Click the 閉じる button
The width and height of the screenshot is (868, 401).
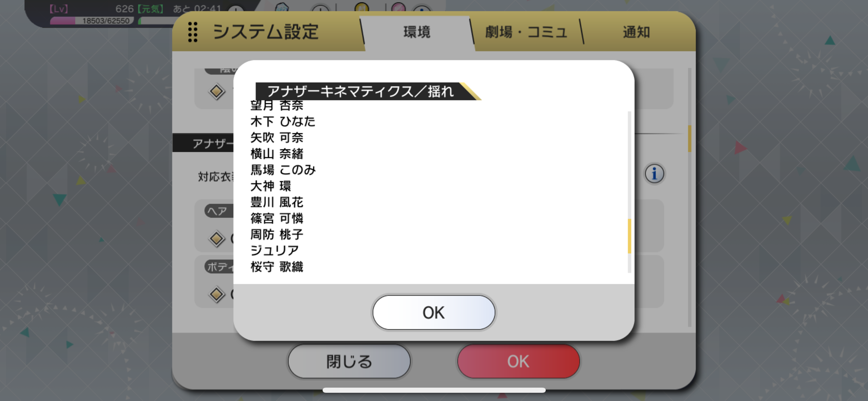(349, 361)
